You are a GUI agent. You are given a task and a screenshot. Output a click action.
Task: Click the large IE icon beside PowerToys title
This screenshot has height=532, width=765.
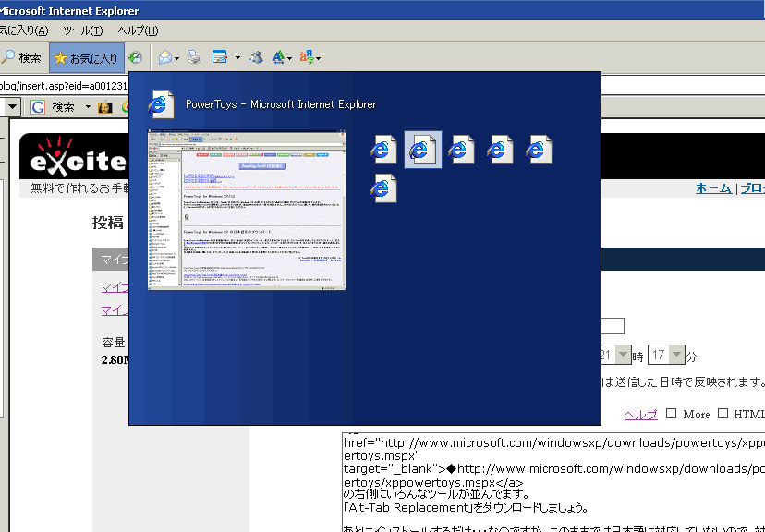[161, 103]
